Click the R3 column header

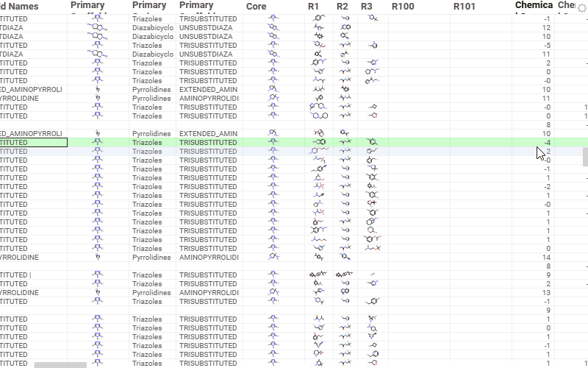click(367, 7)
